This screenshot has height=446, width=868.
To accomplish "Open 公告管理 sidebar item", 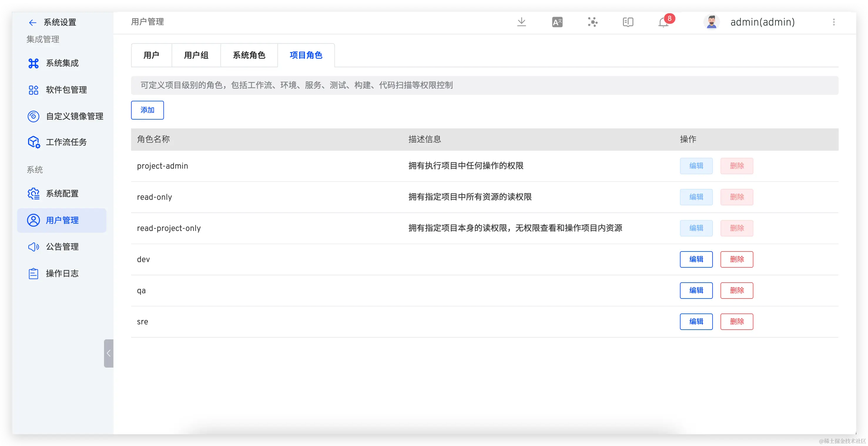I will coord(62,247).
